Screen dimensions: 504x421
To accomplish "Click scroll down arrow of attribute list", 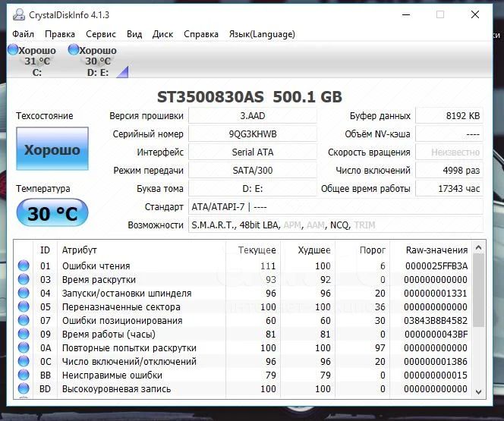I will [x=478, y=391].
